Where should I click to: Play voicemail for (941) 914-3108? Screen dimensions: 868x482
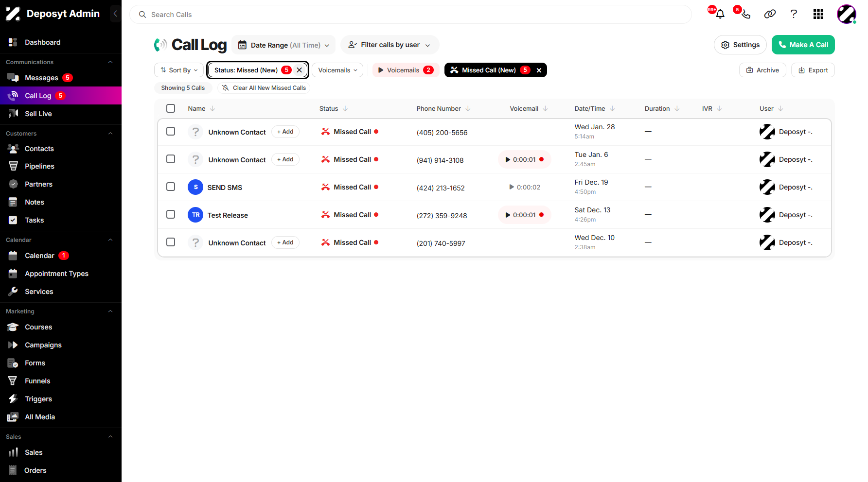pos(524,159)
